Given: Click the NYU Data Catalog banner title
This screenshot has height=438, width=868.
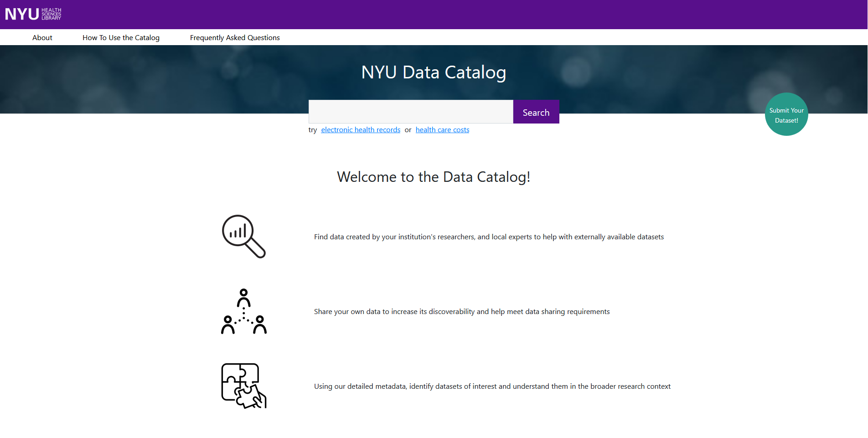Looking at the screenshot, I should 434,72.
